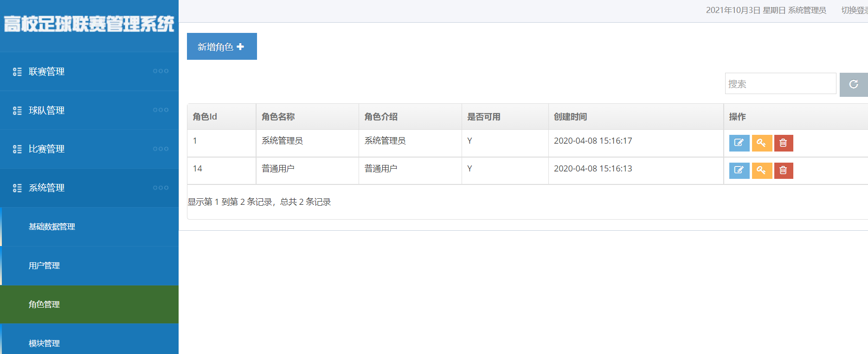Click trash delete icon for 系统管理员 role
The width and height of the screenshot is (868, 354).
click(784, 143)
